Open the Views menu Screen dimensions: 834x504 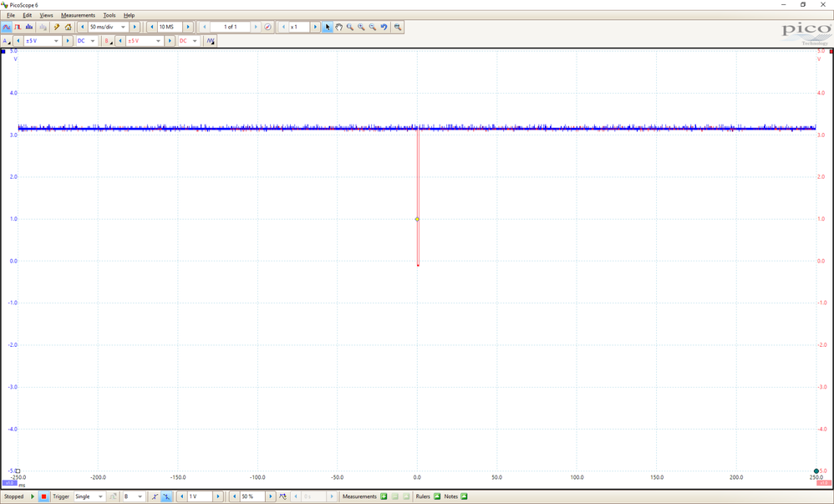pyautogui.click(x=46, y=15)
